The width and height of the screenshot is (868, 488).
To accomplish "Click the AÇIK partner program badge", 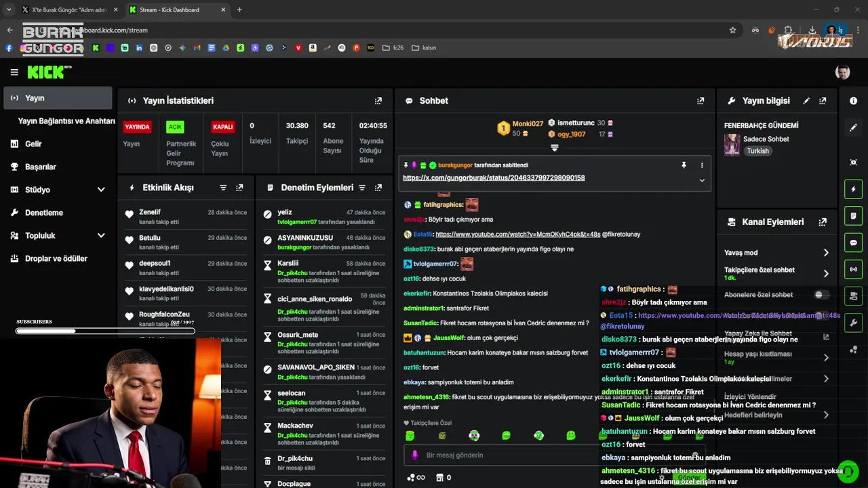I will tap(176, 127).
